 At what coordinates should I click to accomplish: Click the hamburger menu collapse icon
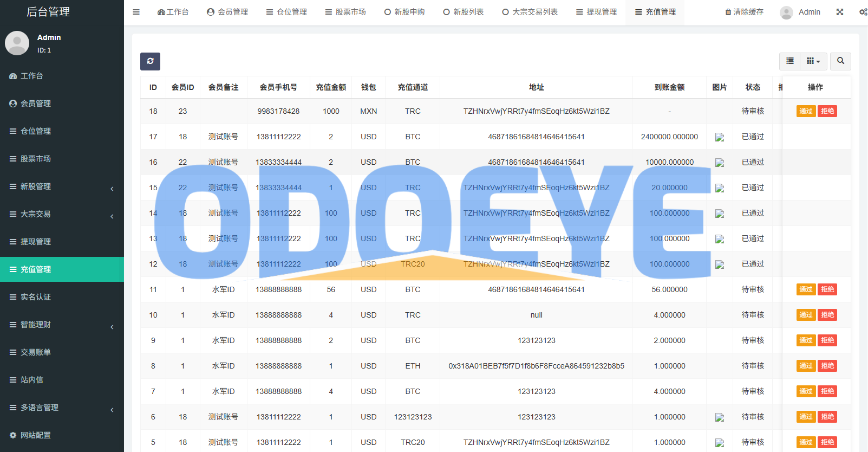(x=136, y=12)
